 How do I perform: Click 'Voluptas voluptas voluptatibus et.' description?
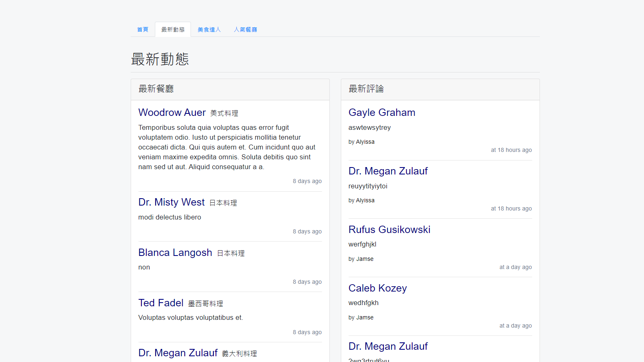[x=190, y=318]
